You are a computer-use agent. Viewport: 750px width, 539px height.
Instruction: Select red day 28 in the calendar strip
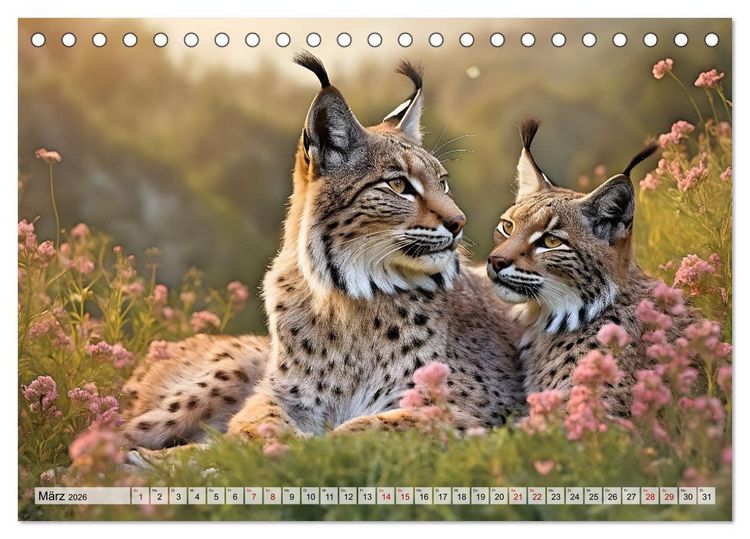click(650, 496)
